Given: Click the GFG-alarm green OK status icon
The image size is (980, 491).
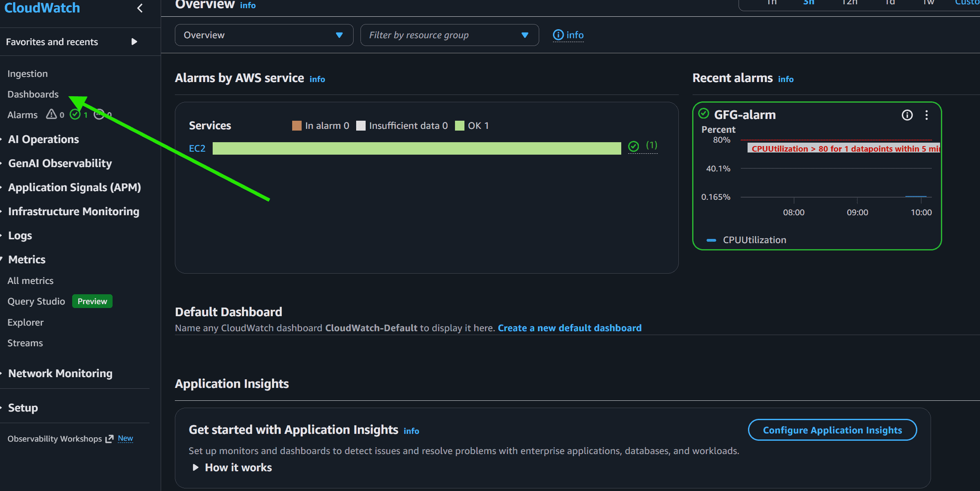Looking at the screenshot, I should click(704, 113).
